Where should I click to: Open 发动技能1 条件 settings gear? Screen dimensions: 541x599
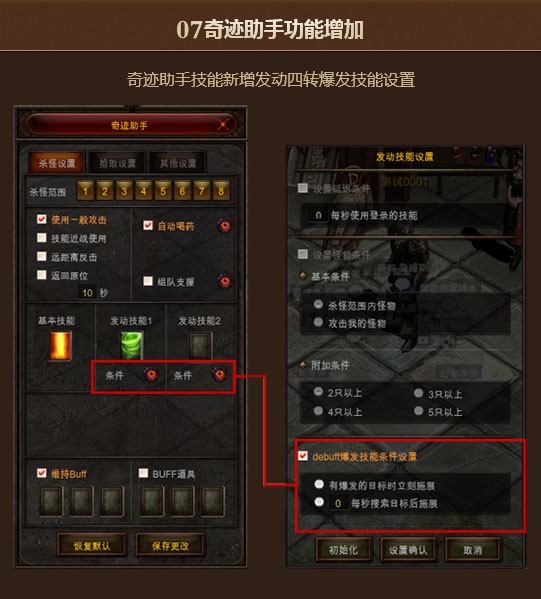[151, 374]
